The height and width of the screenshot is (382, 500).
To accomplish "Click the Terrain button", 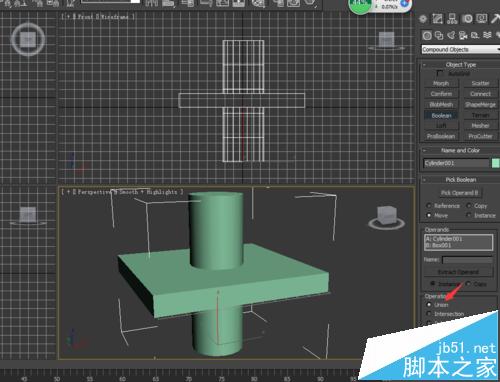I will pos(480,115).
